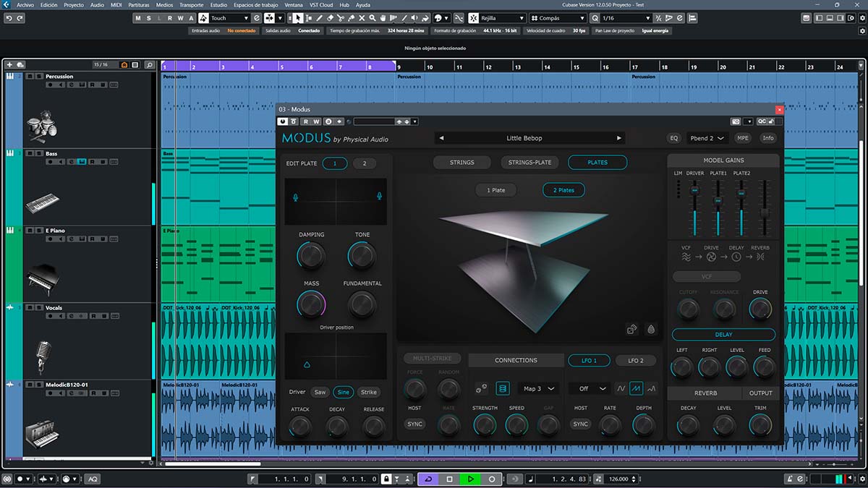
Task: Open the Archivo menu
Action: pyautogui.click(x=25, y=4)
